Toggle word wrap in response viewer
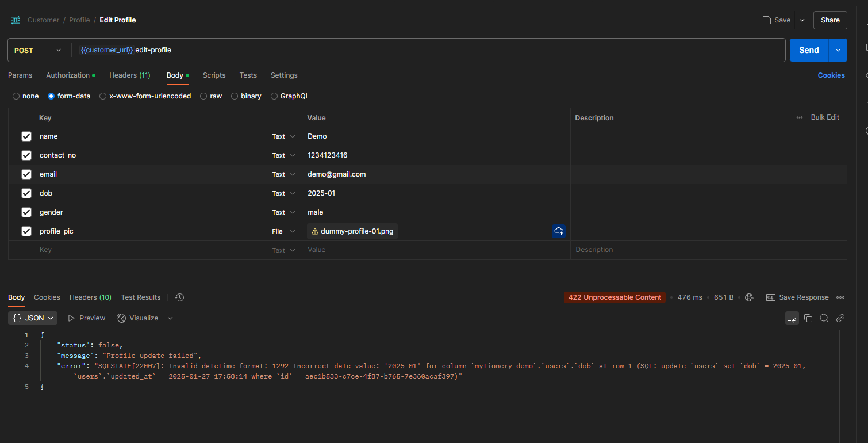Viewport: 868px width, 443px height. 792,318
